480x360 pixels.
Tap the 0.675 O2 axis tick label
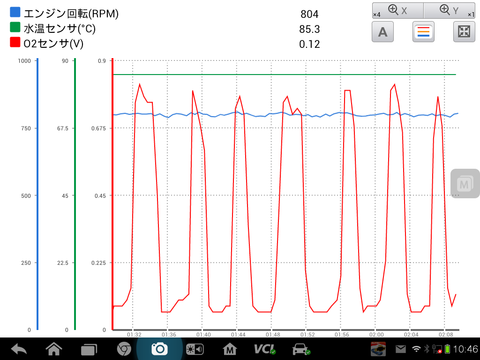99,128
